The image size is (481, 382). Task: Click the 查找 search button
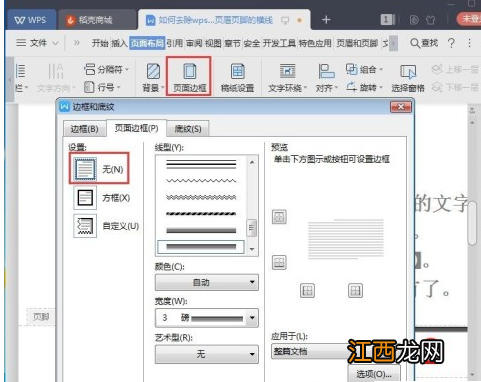click(x=424, y=43)
